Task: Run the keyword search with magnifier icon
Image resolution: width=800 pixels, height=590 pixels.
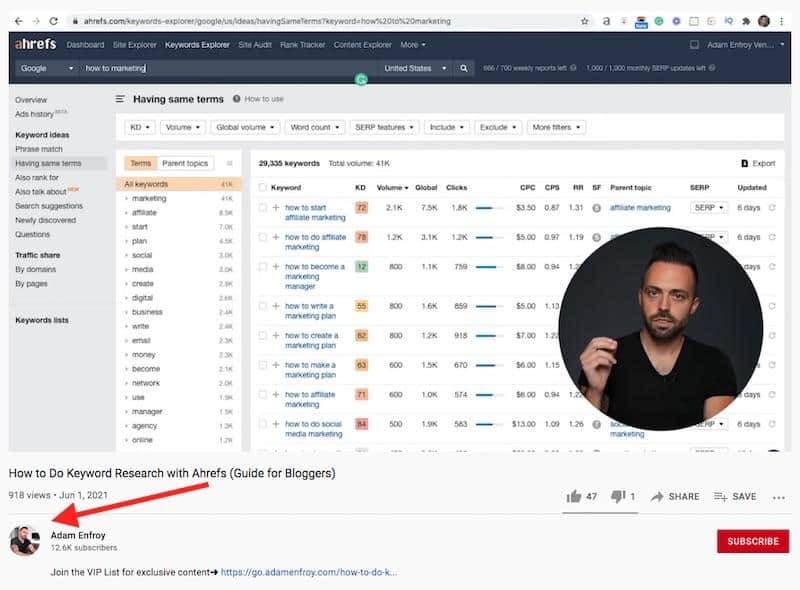Action: click(463, 68)
